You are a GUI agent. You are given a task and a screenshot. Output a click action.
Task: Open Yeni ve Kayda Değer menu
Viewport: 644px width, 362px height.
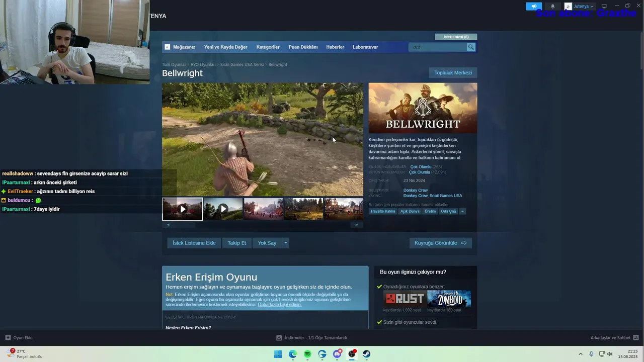coord(225,47)
